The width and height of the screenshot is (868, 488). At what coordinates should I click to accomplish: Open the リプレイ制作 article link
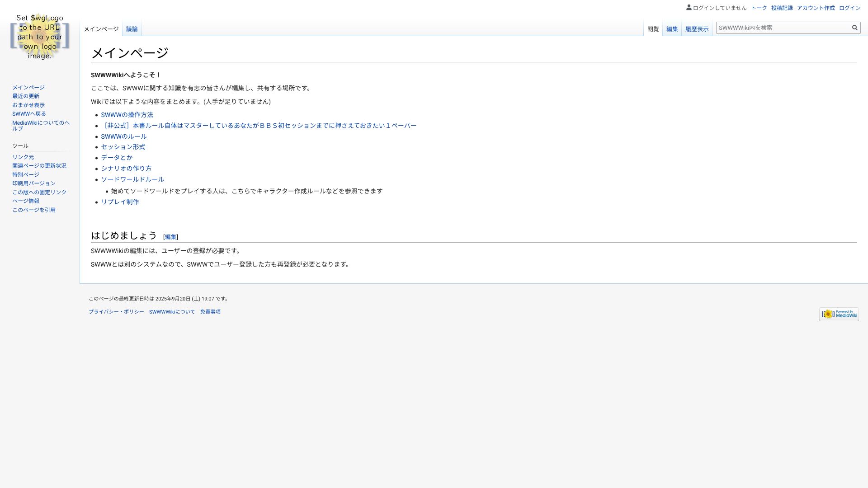click(120, 202)
